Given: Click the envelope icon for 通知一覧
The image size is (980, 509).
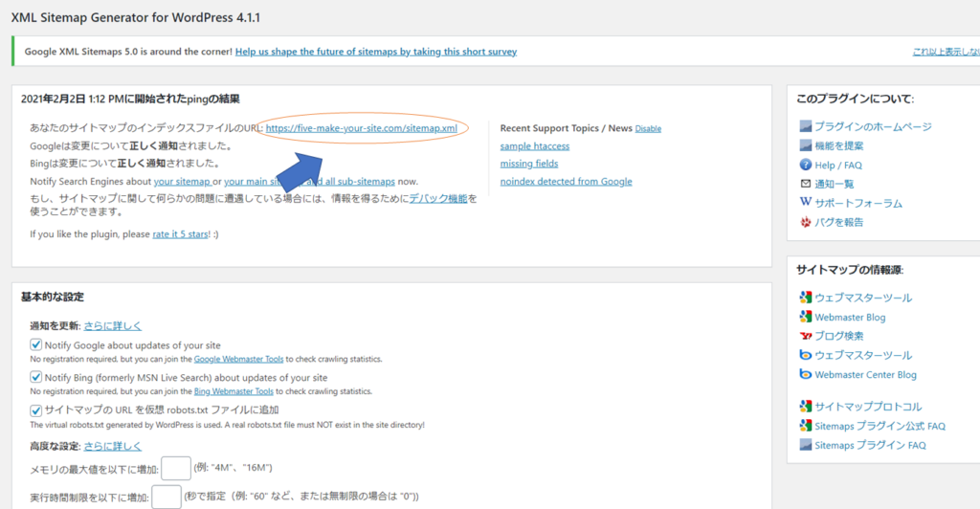Looking at the screenshot, I should [x=805, y=184].
